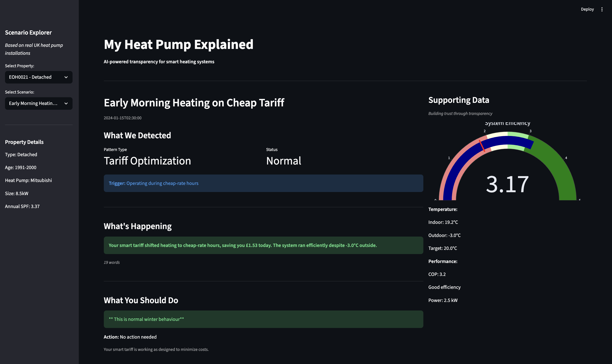Screen dimensions: 612x364
Task: Open the Early Morning Heating scenario selector
Action: [x=39, y=103]
